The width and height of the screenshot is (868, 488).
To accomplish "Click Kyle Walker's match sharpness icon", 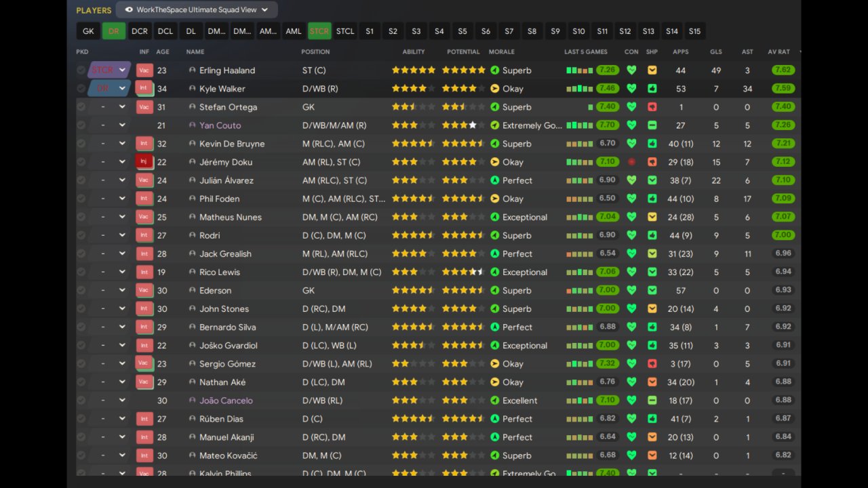I will click(652, 89).
